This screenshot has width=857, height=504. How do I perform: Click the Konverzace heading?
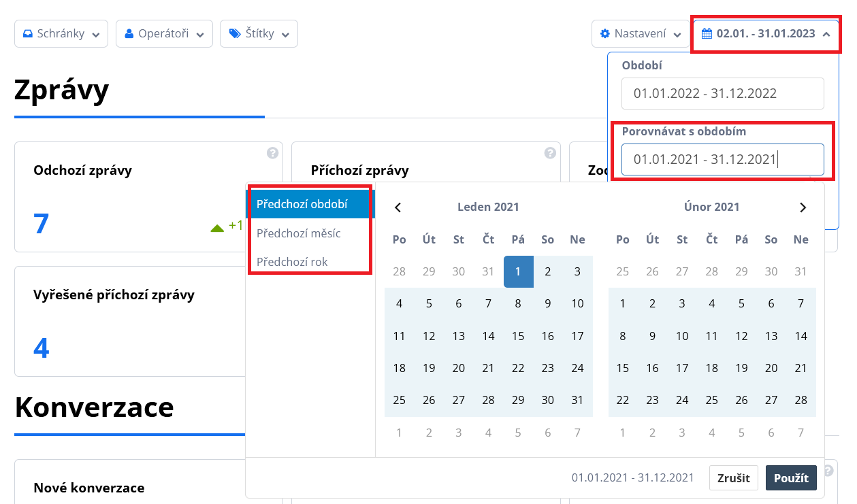[x=94, y=407]
